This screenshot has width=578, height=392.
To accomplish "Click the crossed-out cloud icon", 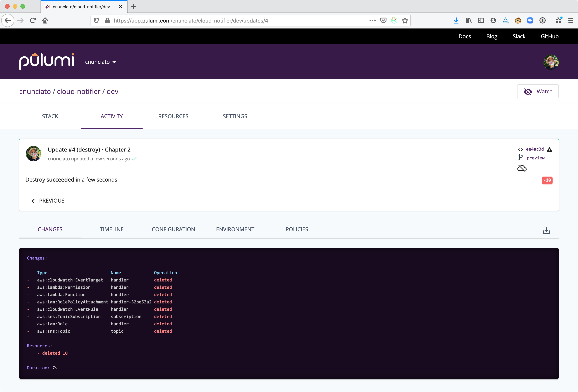I will (x=522, y=168).
